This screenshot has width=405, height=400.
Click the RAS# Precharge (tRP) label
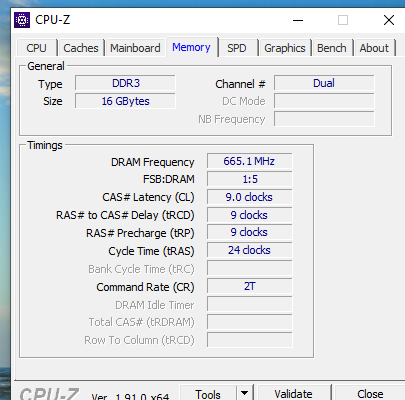pos(140,233)
